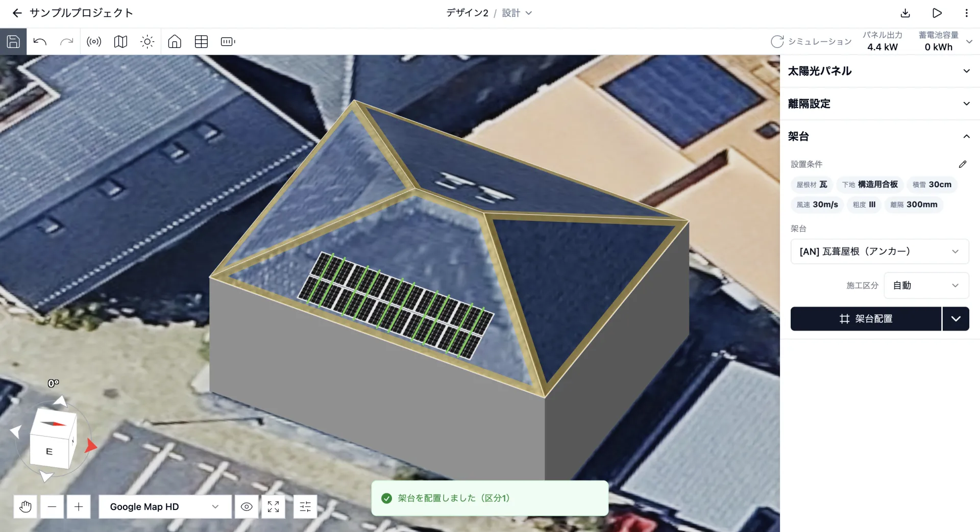Click the 下地 構造用合板 condition chip

[x=870, y=185]
